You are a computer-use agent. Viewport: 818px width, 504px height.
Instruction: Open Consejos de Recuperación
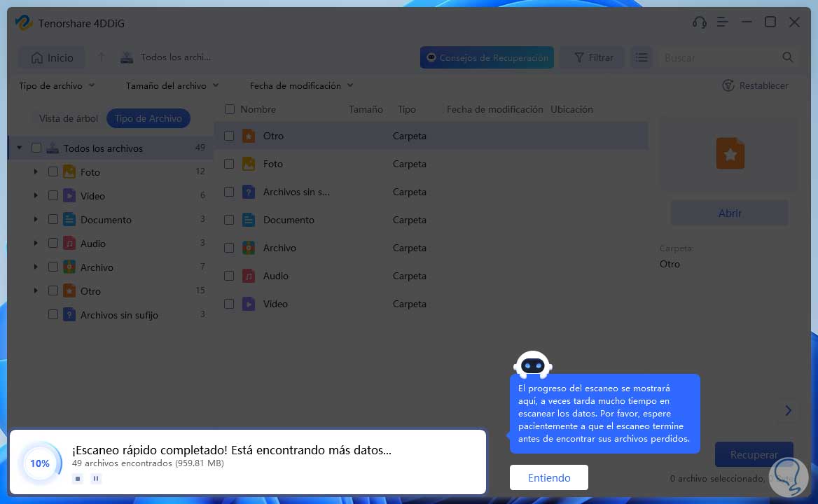487,57
